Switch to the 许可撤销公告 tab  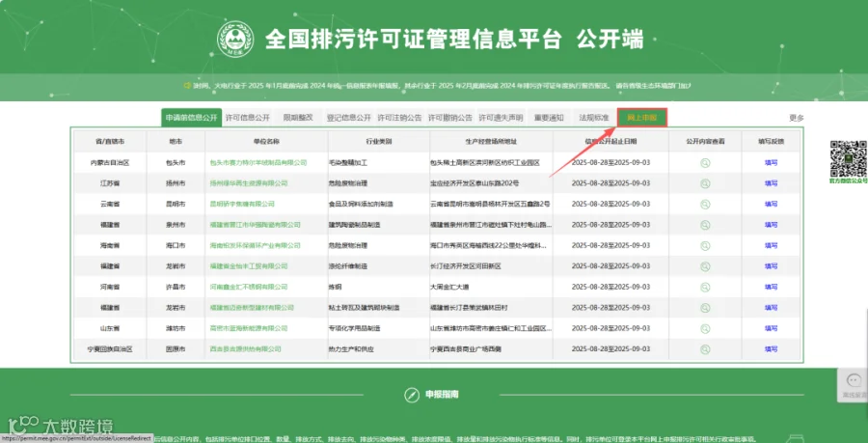coord(450,118)
